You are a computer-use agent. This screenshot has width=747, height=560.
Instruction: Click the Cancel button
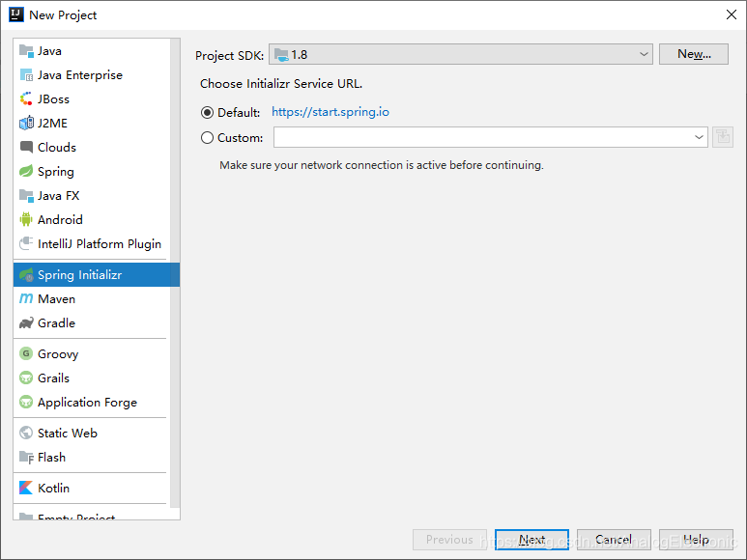click(614, 540)
